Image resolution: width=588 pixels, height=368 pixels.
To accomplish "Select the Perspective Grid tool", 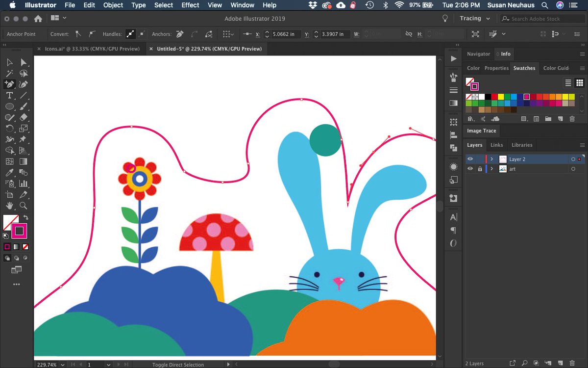I will [23, 151].
